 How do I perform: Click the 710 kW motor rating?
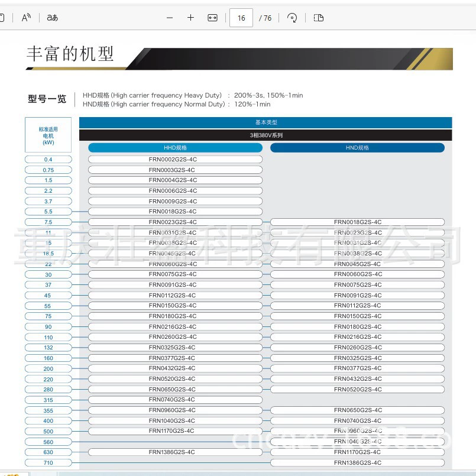tap(48, 462)
